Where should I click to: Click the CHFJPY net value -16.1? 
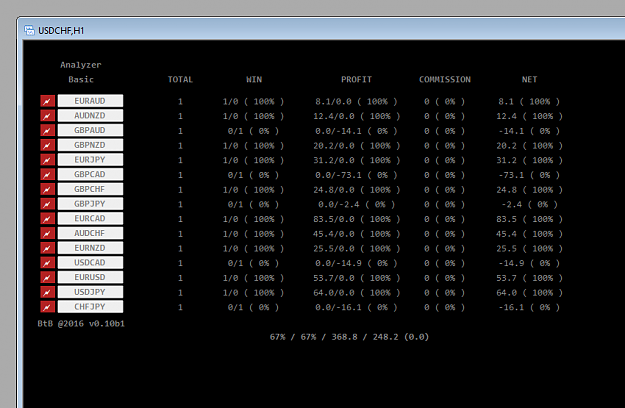tap(511, 308)
